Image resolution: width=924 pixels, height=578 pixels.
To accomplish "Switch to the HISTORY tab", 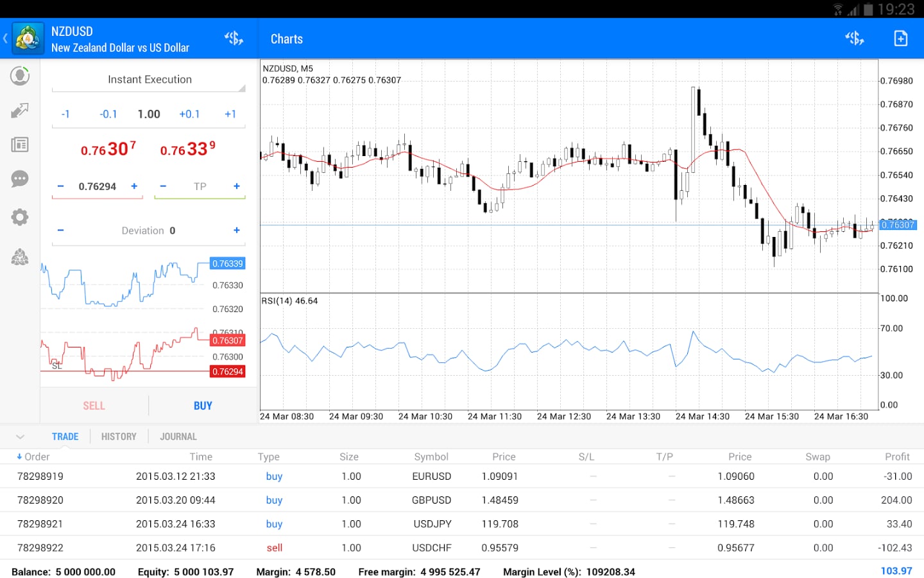I will click(119, 437).
